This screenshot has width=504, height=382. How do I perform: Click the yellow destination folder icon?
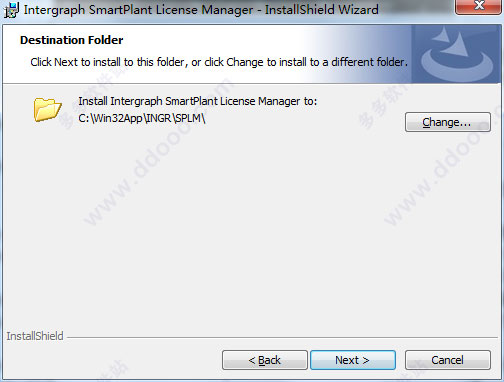coord(48,109)
